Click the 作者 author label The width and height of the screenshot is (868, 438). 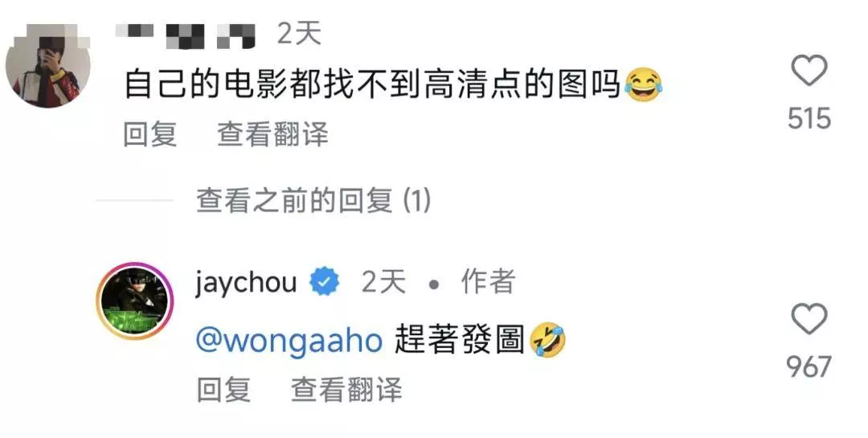[x=488, y=282]
